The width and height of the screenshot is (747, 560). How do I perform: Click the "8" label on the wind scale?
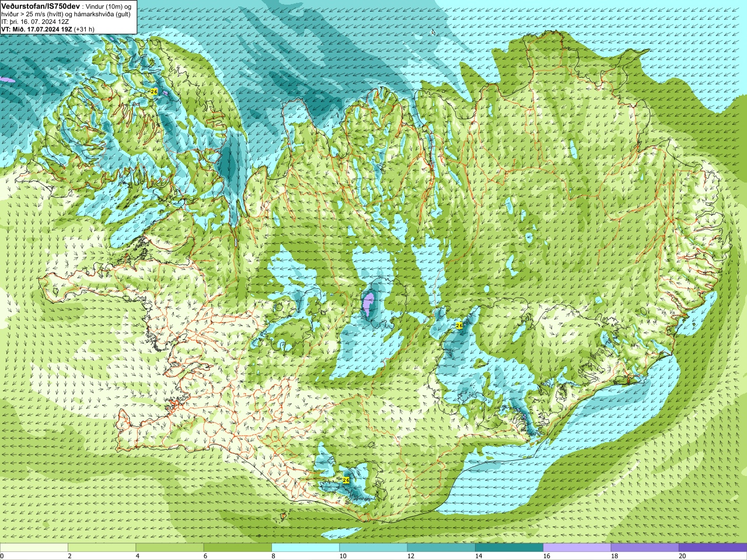coord(273,556)
